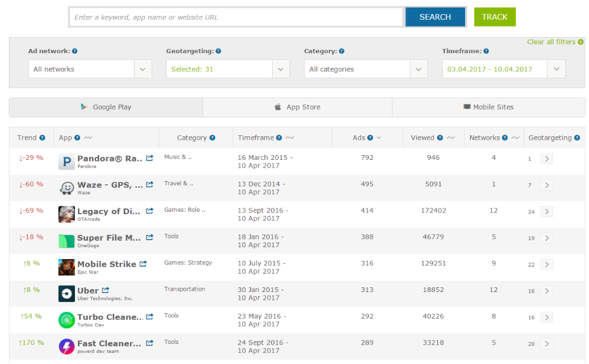Click the Uber app icon
Screen dimensions: 589x364
[67, 294]
